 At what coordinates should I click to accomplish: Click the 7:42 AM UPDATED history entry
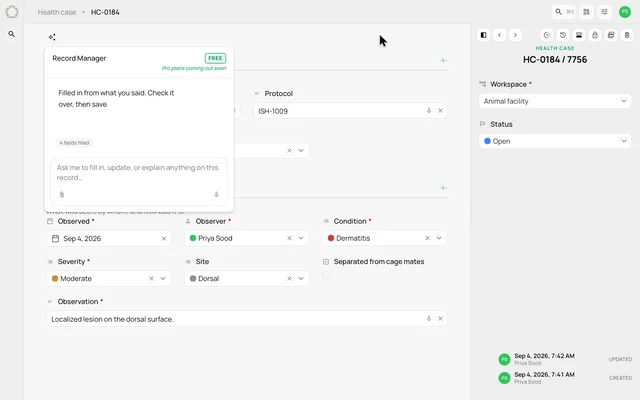(x=565, y=359)
